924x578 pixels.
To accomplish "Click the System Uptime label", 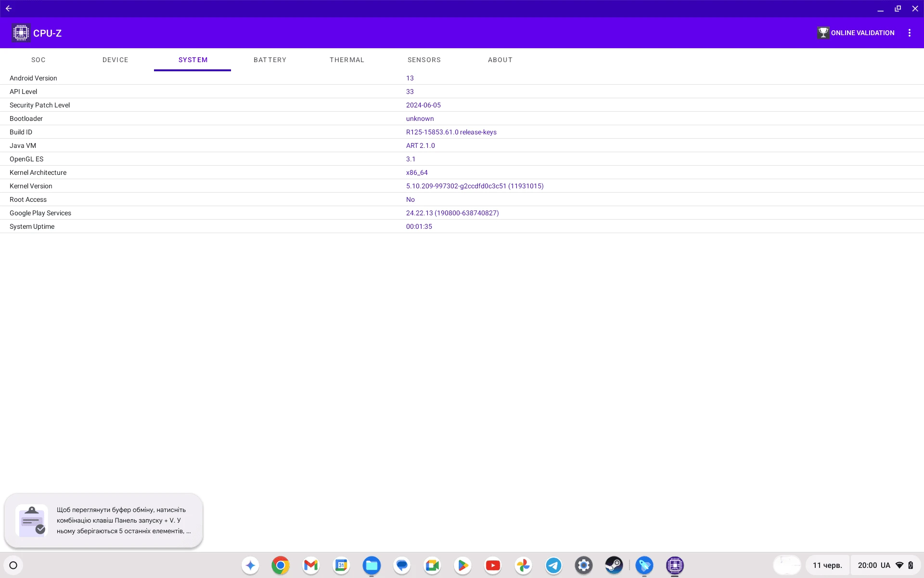I will pos(32,226).
